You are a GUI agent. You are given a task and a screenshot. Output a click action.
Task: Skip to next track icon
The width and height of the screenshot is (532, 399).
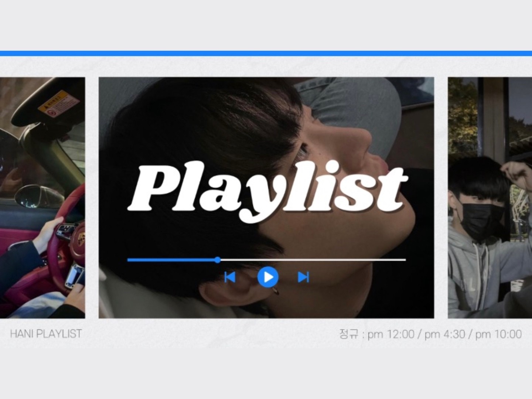(x=303, y=277)
